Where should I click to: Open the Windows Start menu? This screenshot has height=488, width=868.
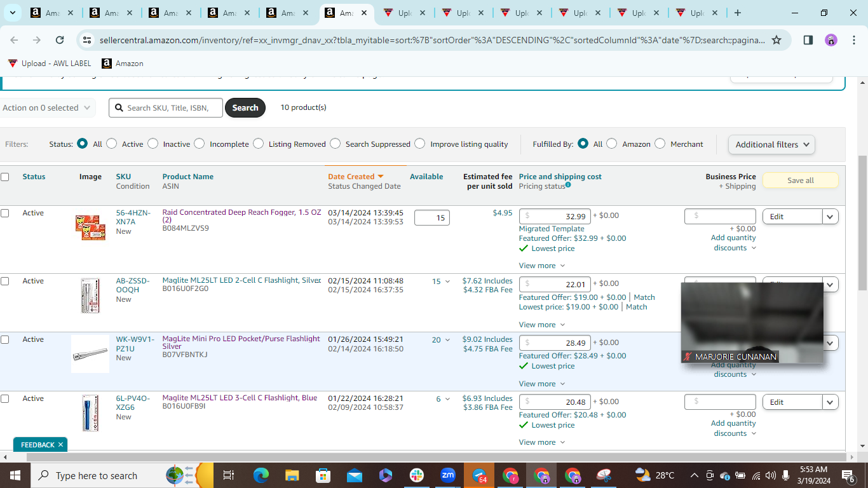coord(15,475)
